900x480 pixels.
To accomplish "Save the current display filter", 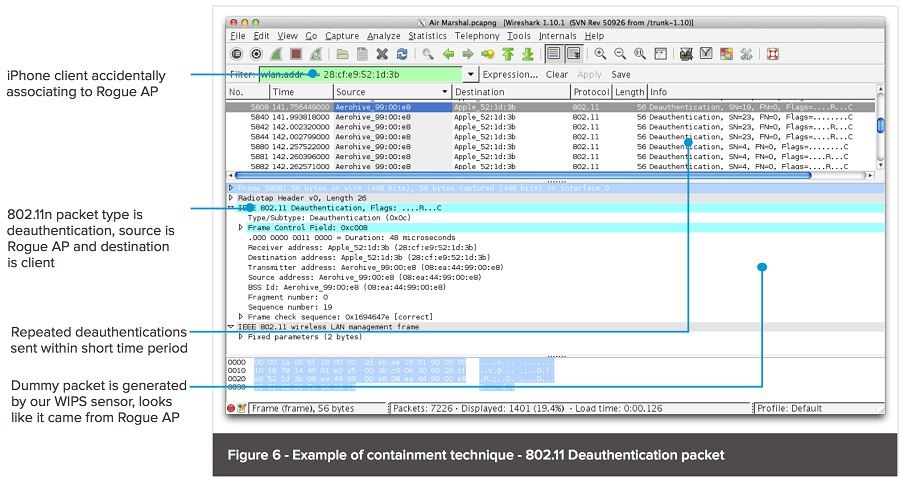I will click(x=620, y=75).
